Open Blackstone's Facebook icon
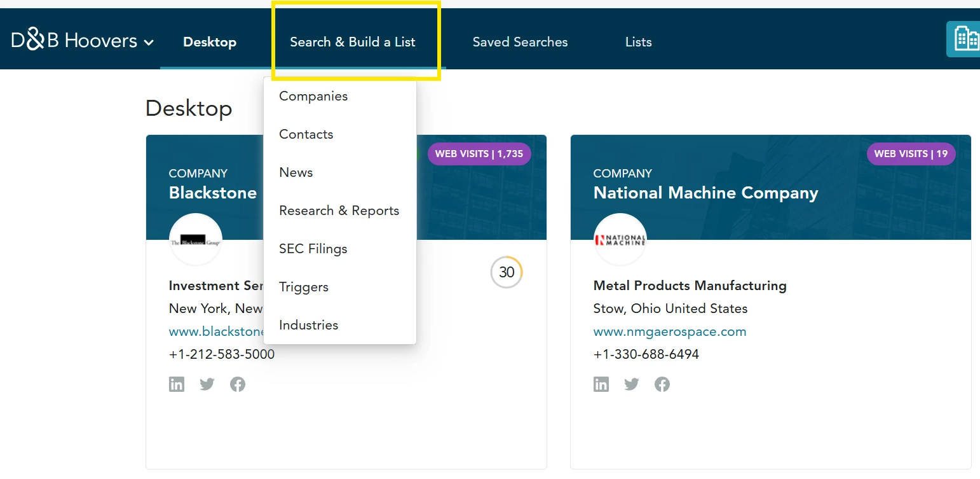 tap(238, 384)
